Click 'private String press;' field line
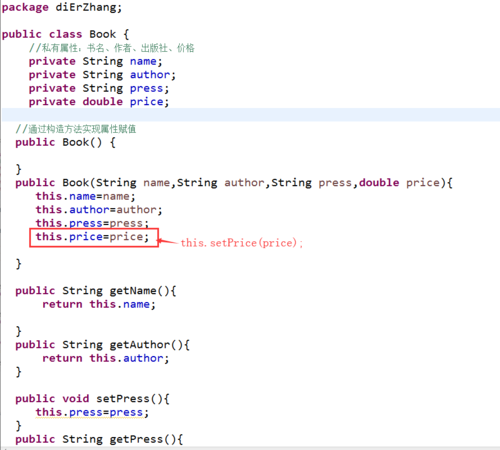The image size is (500, 450). (99, 88)
